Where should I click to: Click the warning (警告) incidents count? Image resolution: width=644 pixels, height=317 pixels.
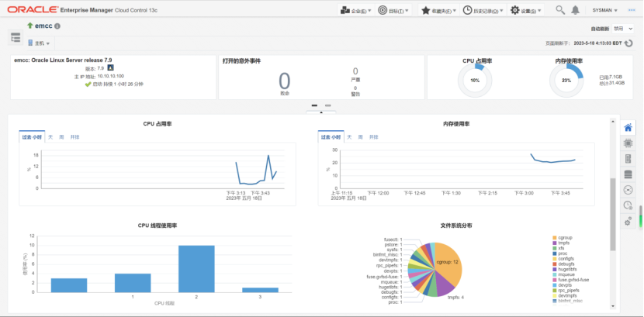coord(355,88)
